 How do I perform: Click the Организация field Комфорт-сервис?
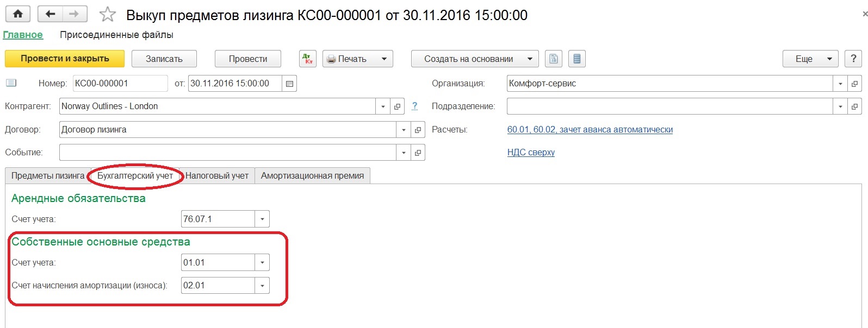(x=669, y=84)
